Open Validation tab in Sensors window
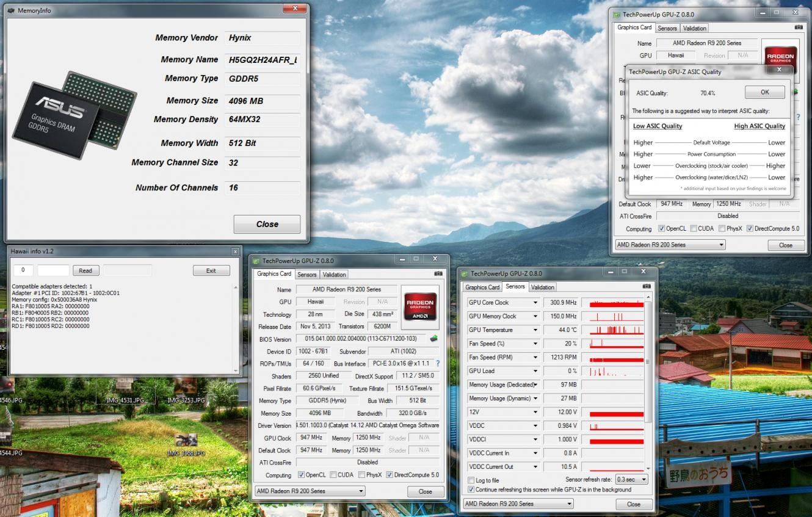The width and height of the screenshot is (812, 517). click(543, 287)
